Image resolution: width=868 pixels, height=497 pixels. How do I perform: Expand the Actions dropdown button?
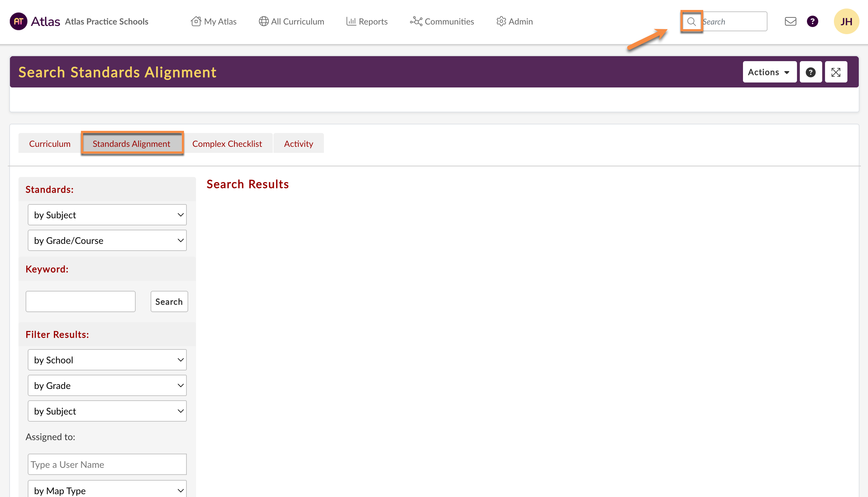[x=769, y=72]
